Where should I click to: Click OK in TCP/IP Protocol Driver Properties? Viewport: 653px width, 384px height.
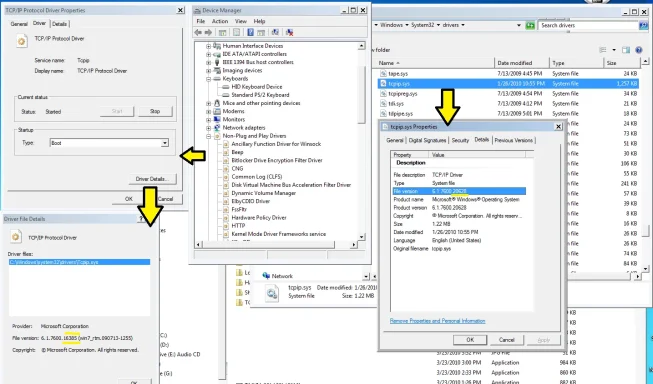129,199
